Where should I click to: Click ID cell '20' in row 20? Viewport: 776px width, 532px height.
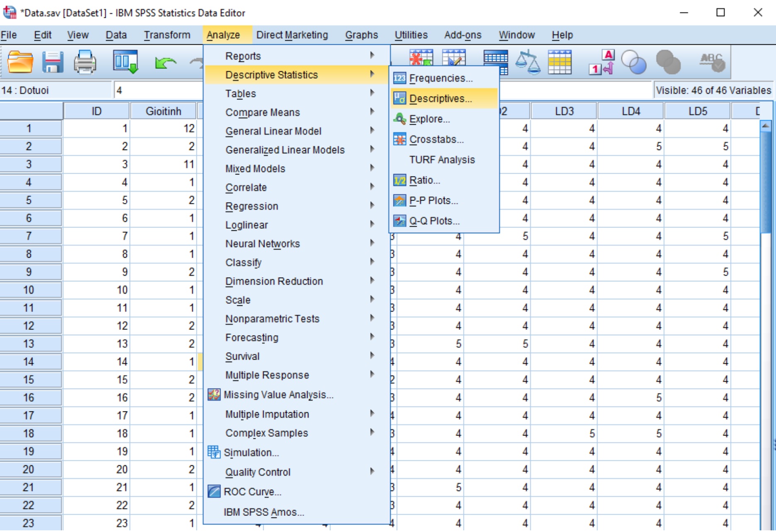coord(96,469)
